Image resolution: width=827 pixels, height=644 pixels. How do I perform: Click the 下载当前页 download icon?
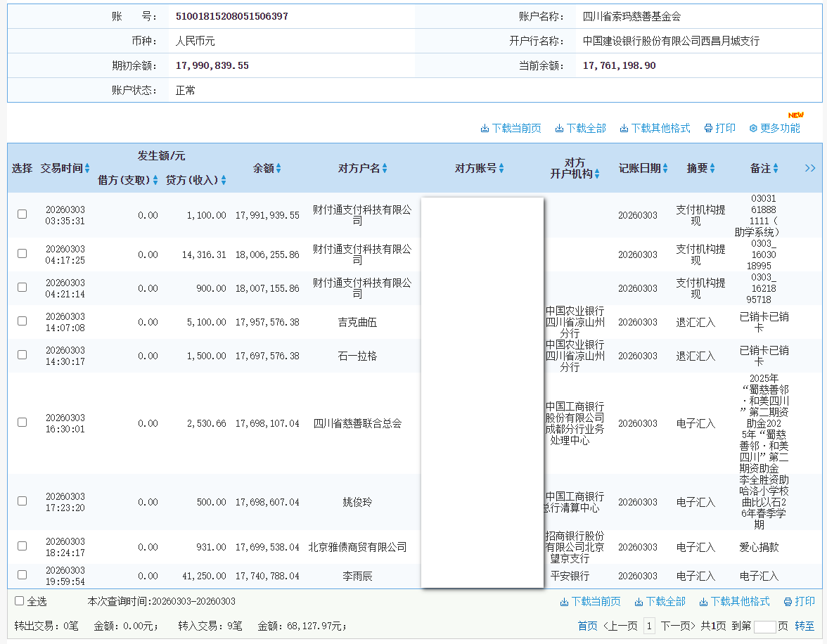click(x=486, y=129)
